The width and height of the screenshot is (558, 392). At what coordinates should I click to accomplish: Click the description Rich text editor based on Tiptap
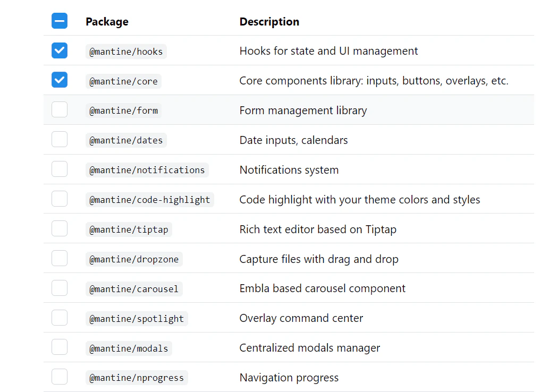point(318,229)
